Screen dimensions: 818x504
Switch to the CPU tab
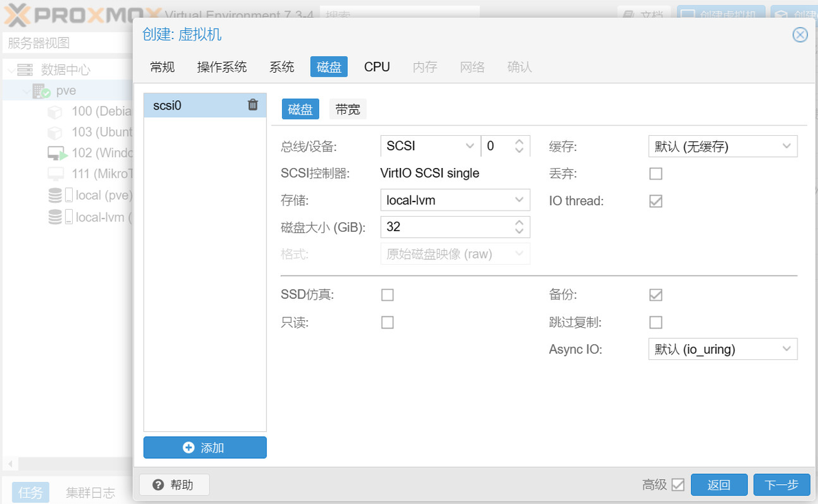pyautogui.click(x=377, y=67)
